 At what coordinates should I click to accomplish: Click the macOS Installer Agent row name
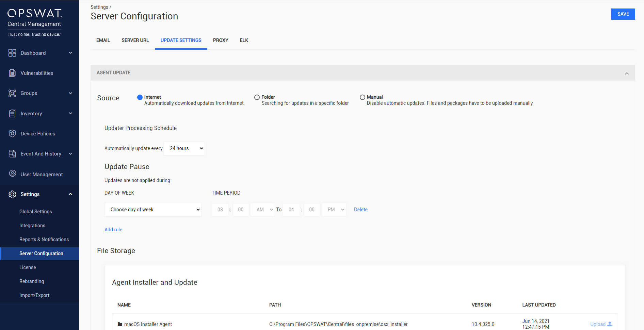(x=148, y=324)
